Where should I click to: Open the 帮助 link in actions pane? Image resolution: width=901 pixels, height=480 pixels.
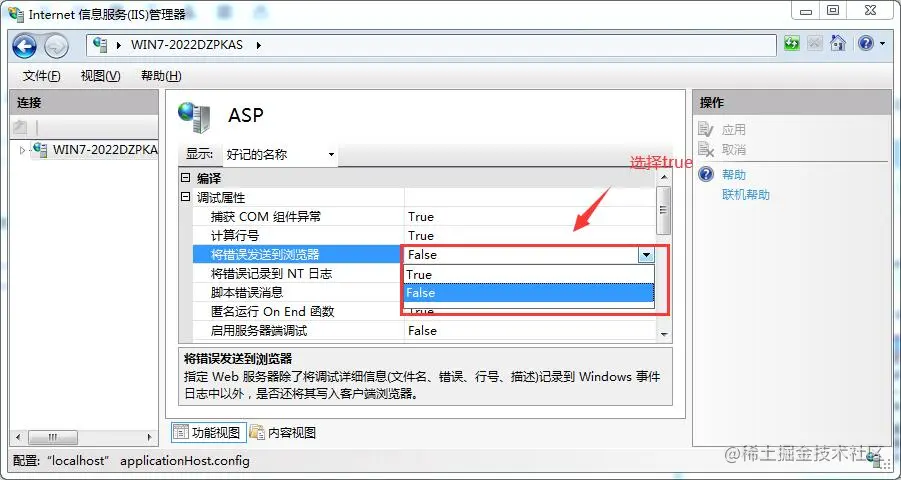click(x=734, y=175)
